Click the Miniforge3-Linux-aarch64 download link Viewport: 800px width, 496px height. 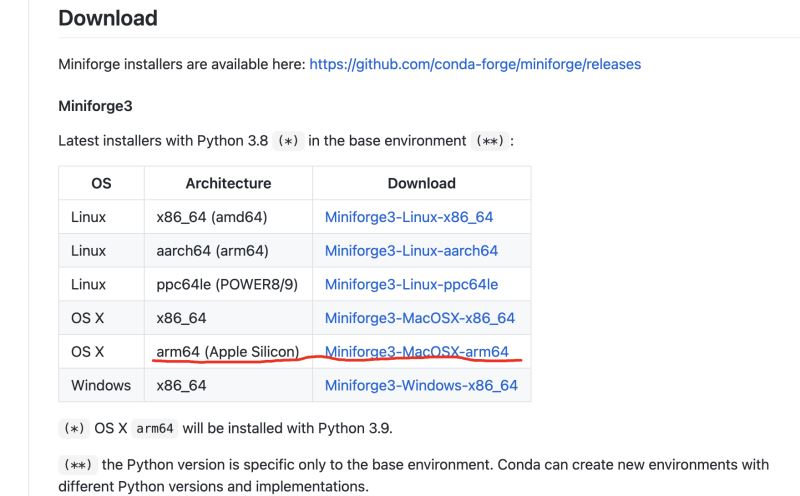(411, 251)
